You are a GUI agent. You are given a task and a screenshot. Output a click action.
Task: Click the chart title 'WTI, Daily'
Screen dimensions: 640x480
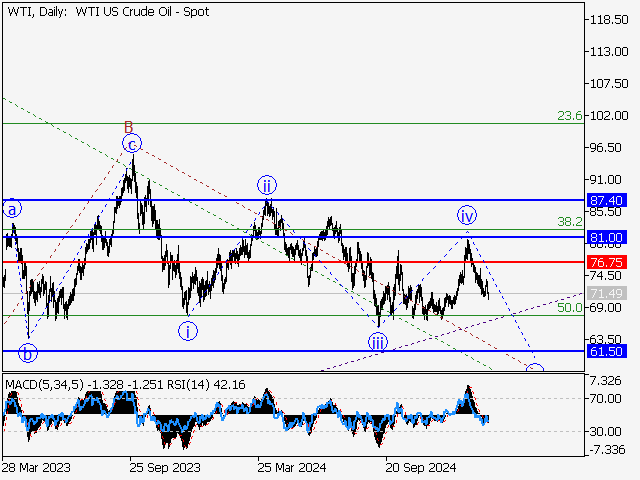click(37, 9)
